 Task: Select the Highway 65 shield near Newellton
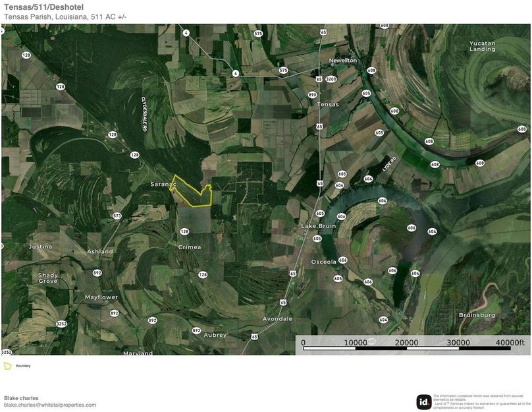(x=323, y=32)
